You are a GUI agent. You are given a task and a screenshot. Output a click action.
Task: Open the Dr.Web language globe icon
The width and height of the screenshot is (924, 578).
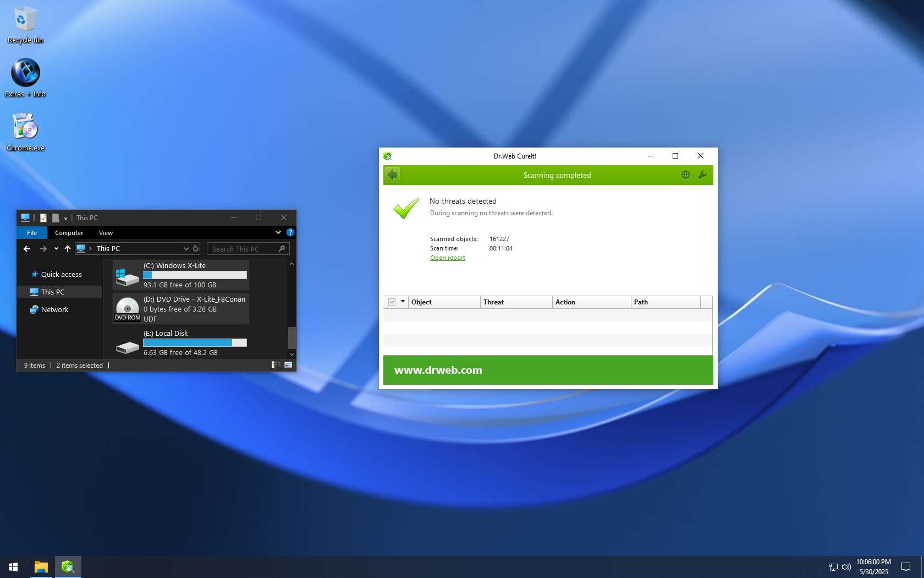(x=685, y=175)
